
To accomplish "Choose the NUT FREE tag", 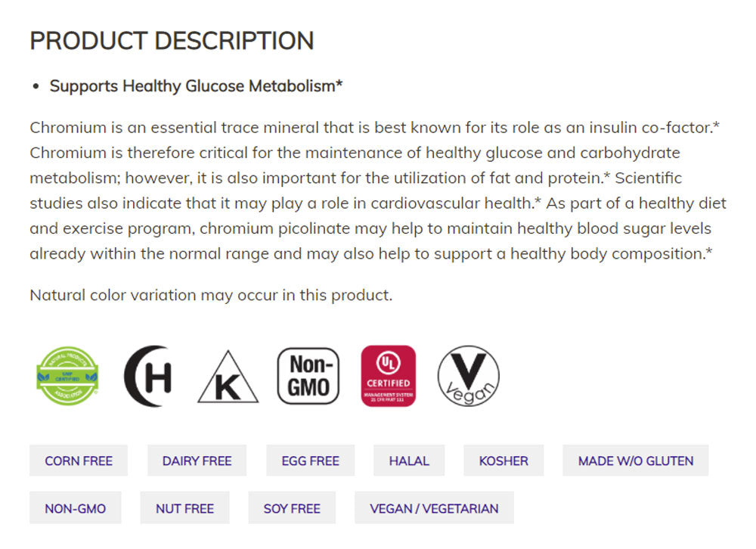I will pyautogui.click(x=184, y=509).
